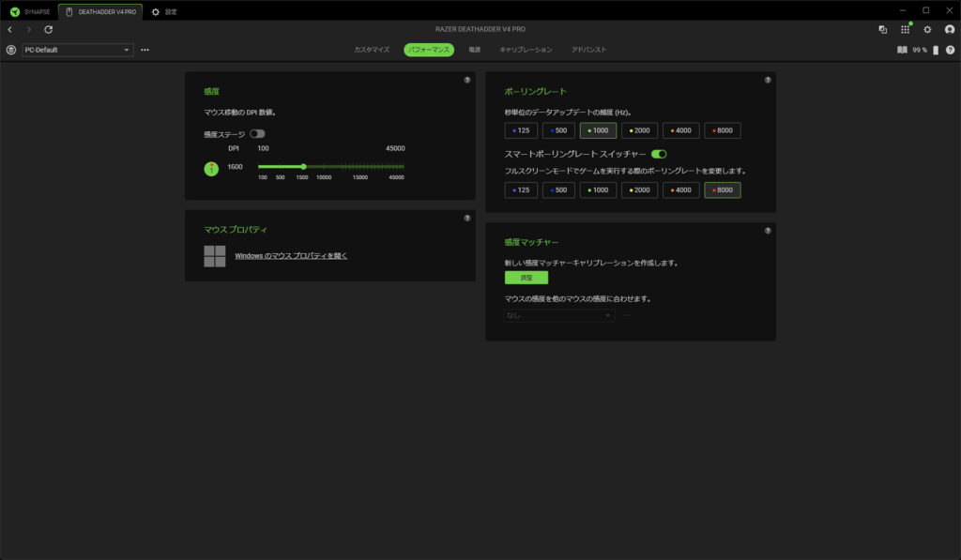This screenshot has width=961, height=560.
Task: Switch to the カスタマイズ tab
Action: point(372,49)
